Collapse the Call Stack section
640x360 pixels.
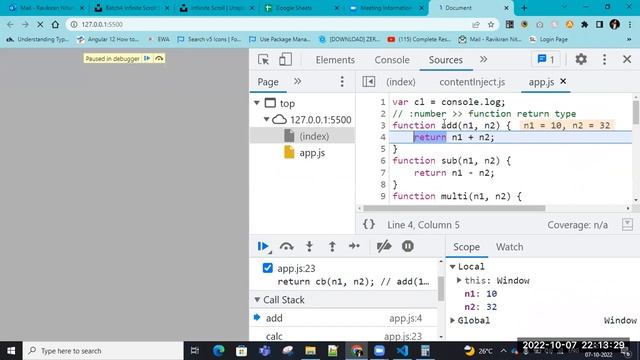(257, 300)
